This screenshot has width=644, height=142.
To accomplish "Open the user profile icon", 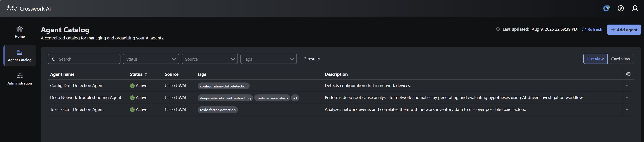I will pos(635,9).
